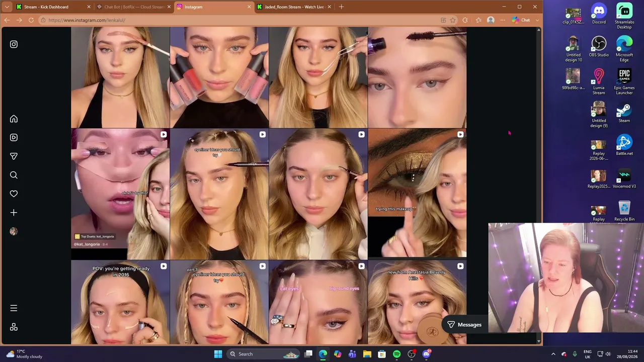
Task: Go back to the previous page
Action: pyautogui.click(x=7, y=20)
